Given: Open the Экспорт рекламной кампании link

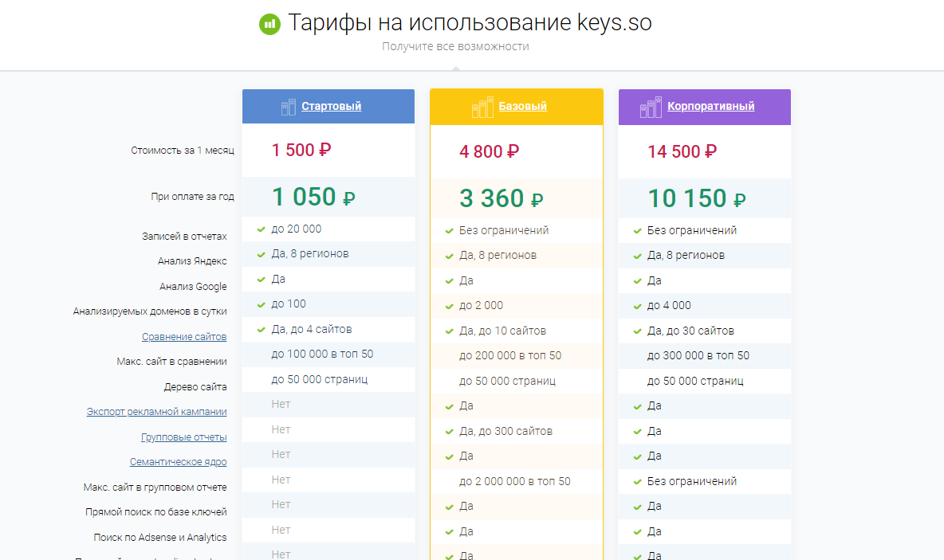Looking at the screenshot, I should [156, 411].
